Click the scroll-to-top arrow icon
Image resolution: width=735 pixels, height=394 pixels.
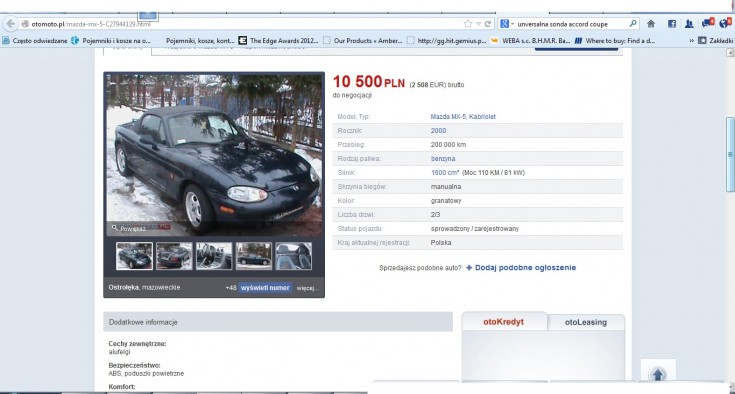pyautogui.click(x=658, y=374)
